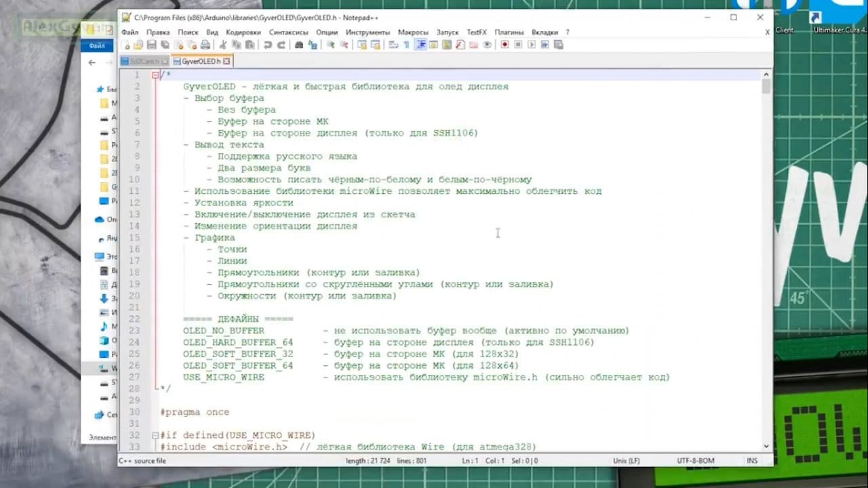The height and width of the screenshot is (488, 868).
Task: Open Find with the binoculars icon
Action: 299,45
